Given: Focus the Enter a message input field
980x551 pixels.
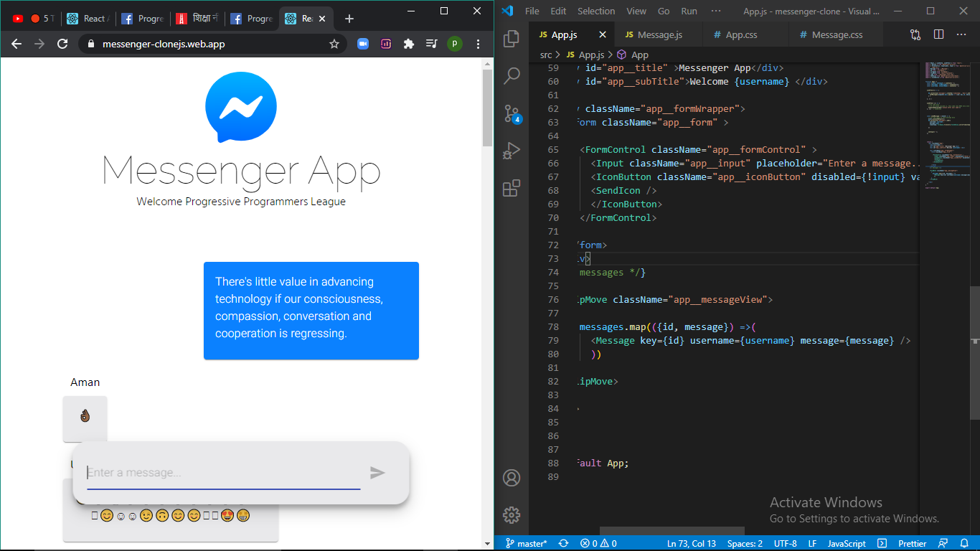Looking at the screenshot, I should pos(224,473).
